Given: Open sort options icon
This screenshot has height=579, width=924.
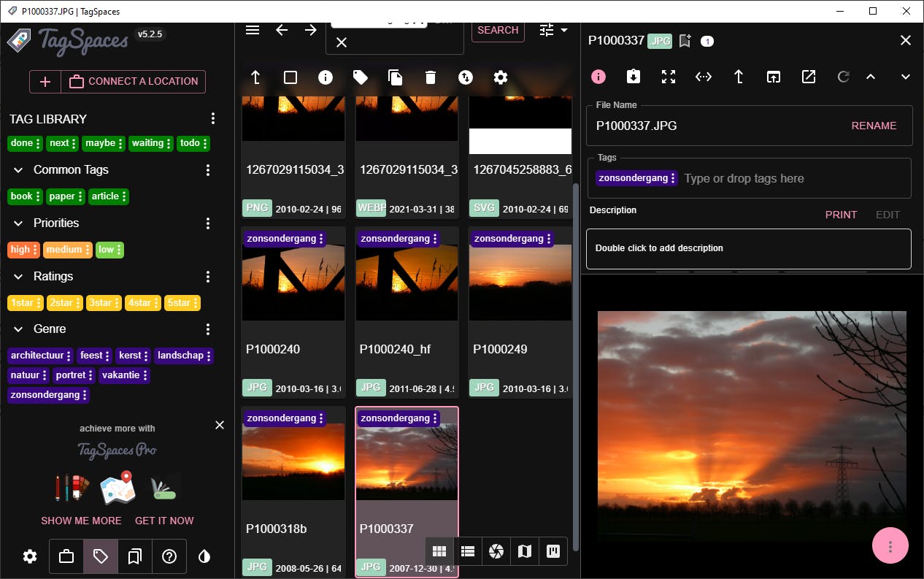Looking at the screenshot, I should click(465, 77).
